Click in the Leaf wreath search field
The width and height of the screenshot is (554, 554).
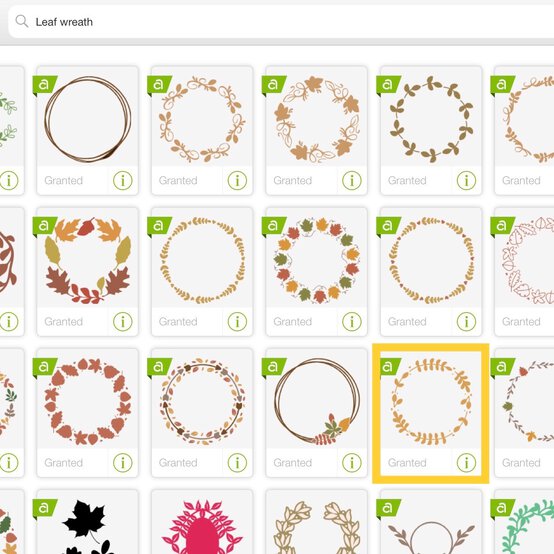281,22
